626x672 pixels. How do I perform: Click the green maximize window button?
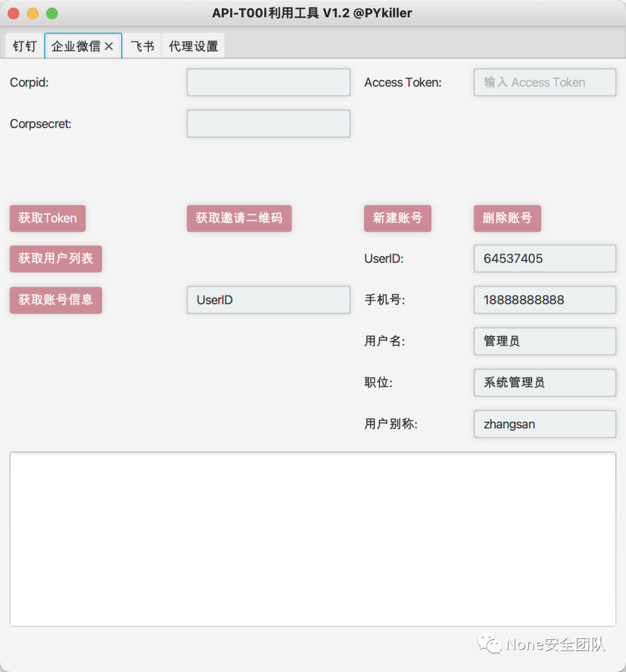pyautogui.click(x=52, y=13)
